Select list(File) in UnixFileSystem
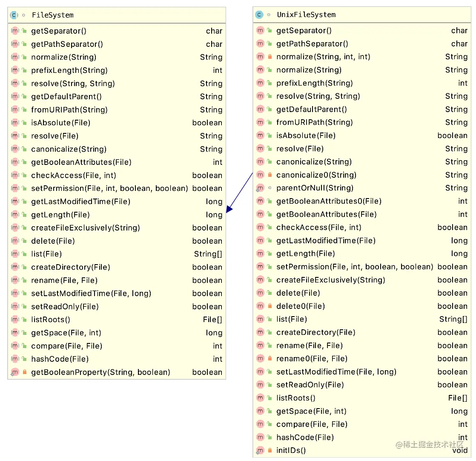This screenshot has height=461, width=476. pos(292,319)
